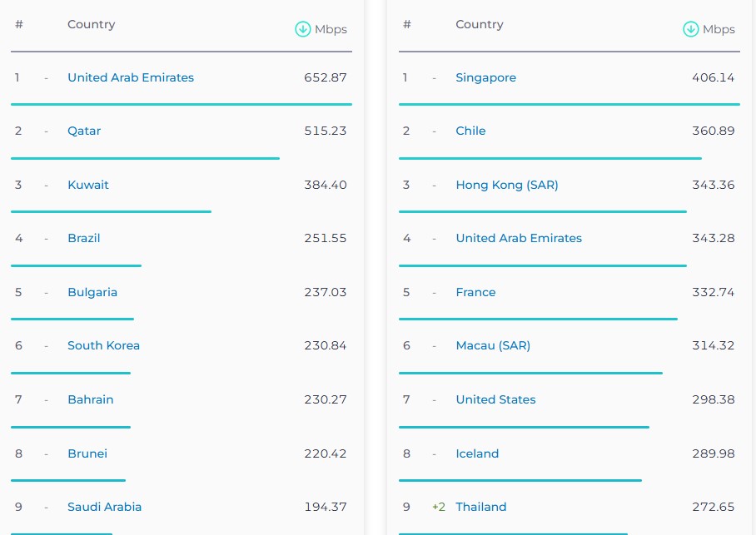Open the Iceland country link
756x535 pixels.
477,453
